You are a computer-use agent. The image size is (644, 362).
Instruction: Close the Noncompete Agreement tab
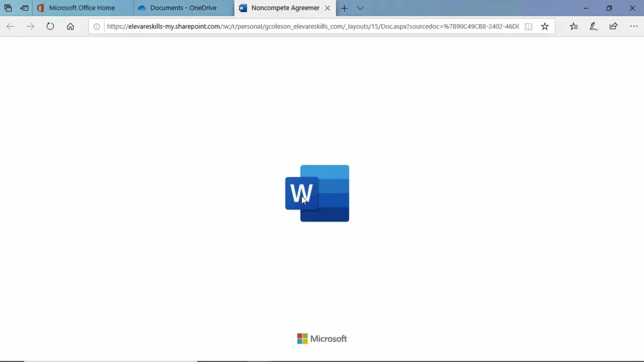(328, 8)
